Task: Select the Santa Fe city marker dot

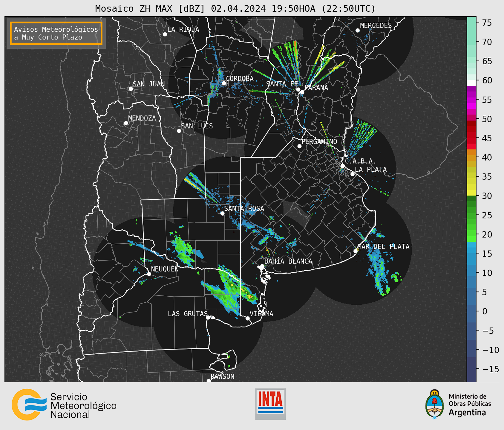Action: point(298,89)
